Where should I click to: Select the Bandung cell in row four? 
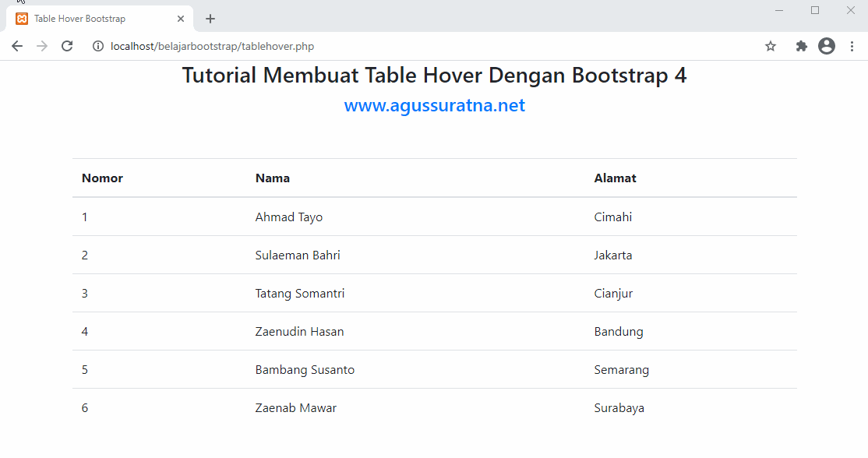pyautogui.click(x=619, y=331)
